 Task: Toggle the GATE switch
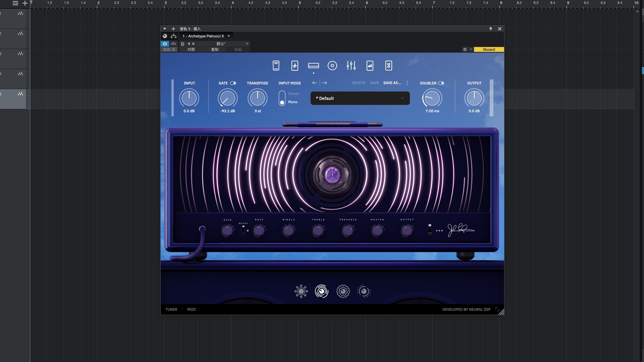tap(233, 83)
